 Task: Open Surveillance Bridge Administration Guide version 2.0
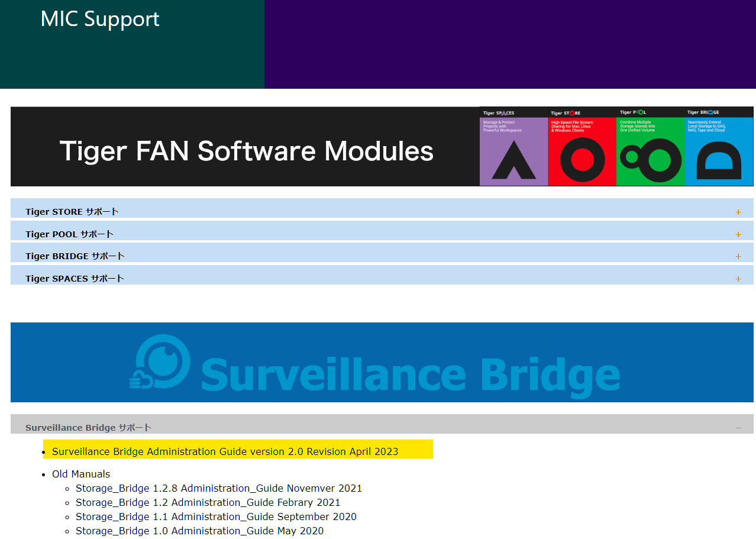[x=225, y=451]
